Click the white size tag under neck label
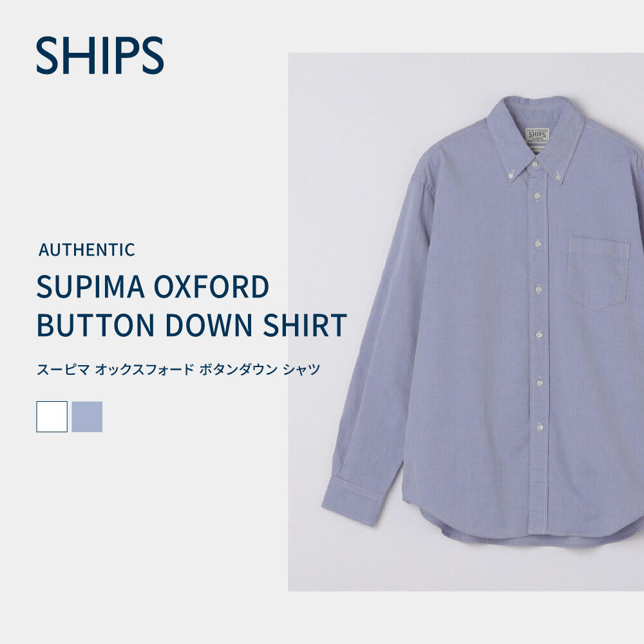Screen dimensions: 644x644 click(x=538, y=148)
